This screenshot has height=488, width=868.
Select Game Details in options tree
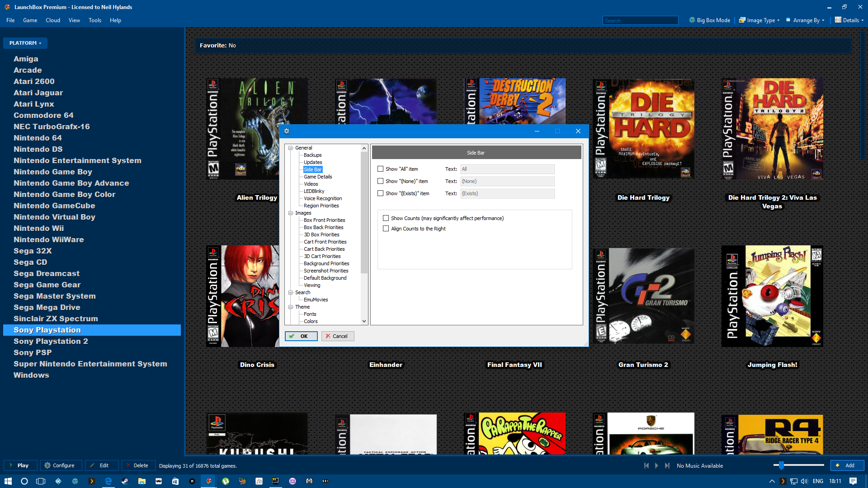[318, 177]
